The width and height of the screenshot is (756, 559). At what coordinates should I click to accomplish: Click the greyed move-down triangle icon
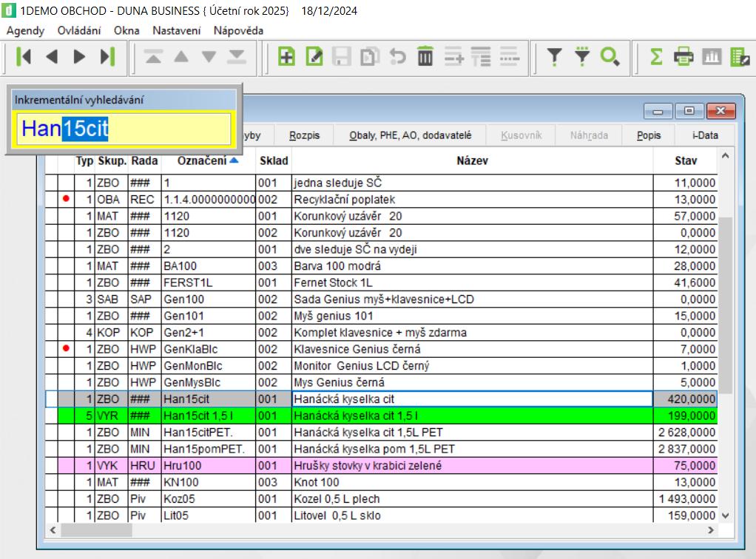coord(209,57)
